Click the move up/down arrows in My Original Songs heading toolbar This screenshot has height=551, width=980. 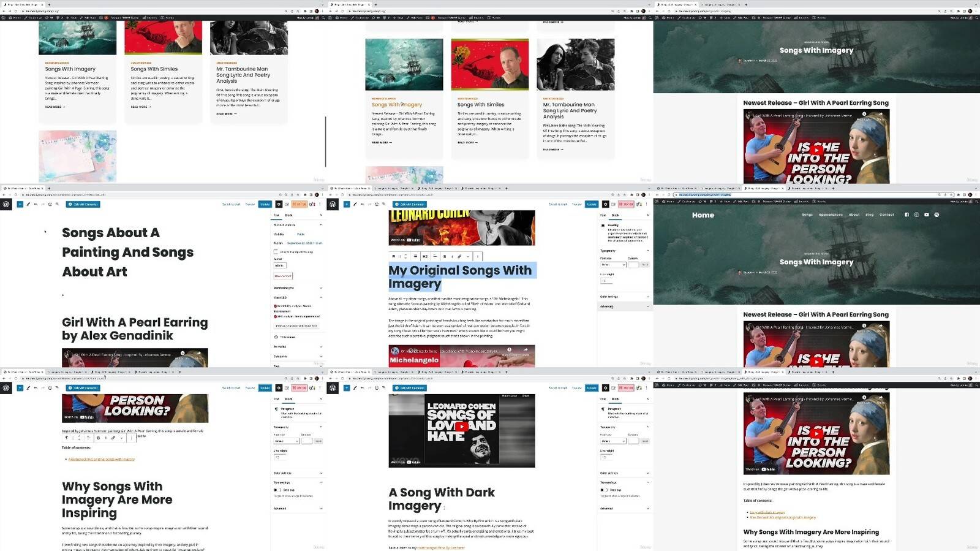tap(405, 256)
